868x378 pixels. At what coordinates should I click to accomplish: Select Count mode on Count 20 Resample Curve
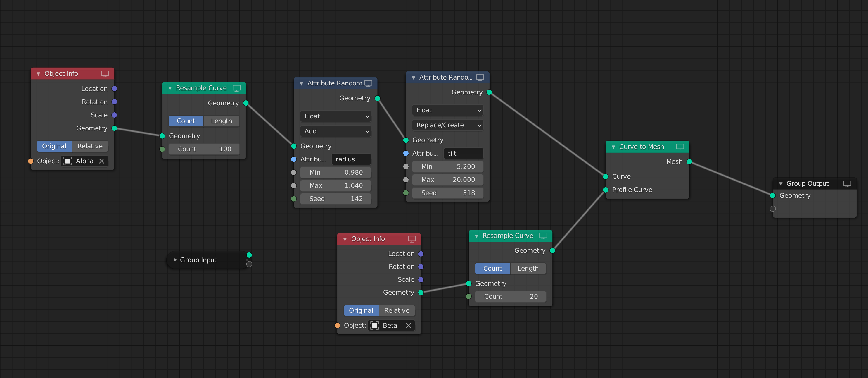tap(492, 268)
